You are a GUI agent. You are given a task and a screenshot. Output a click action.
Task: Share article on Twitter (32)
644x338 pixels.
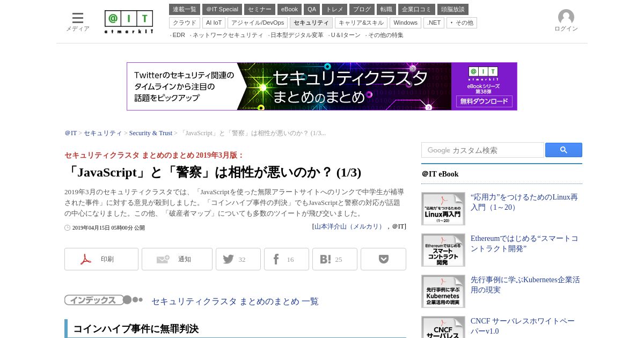click(x=238, y=259)
